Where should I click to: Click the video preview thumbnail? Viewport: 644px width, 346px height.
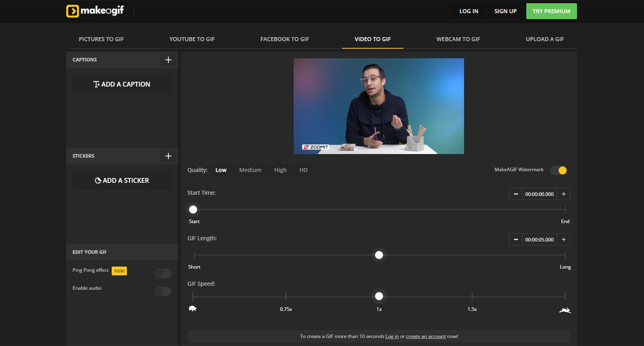(x=379, y=106)
